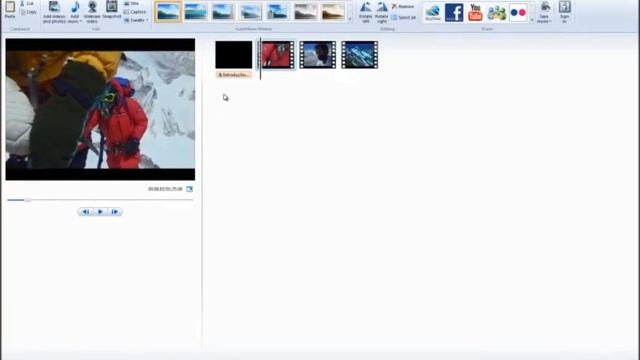This screenshot has width=640, height=360.
Task: Click the Add music note icon
Action: [x=75, y=7]
